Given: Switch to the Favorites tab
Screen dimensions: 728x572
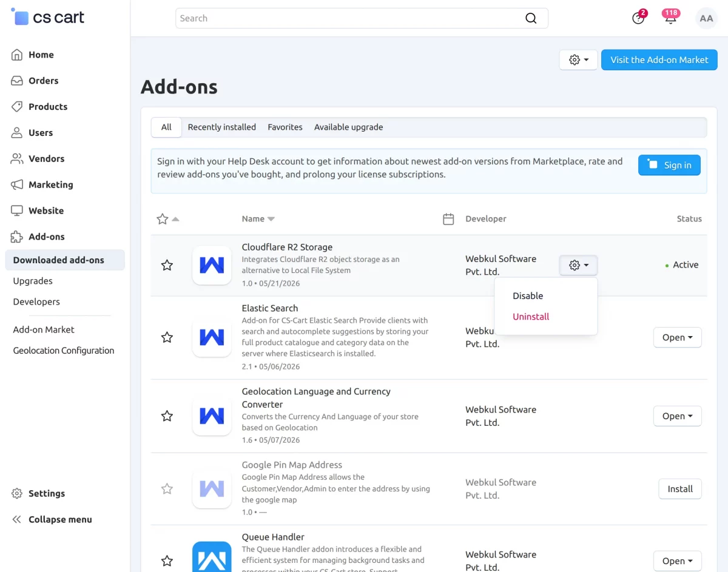Looking at the screenshot, I should click(285, 127).
